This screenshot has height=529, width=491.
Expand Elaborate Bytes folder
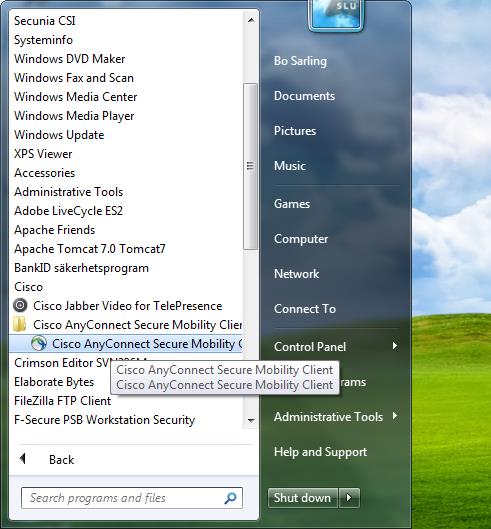point(54,382)
